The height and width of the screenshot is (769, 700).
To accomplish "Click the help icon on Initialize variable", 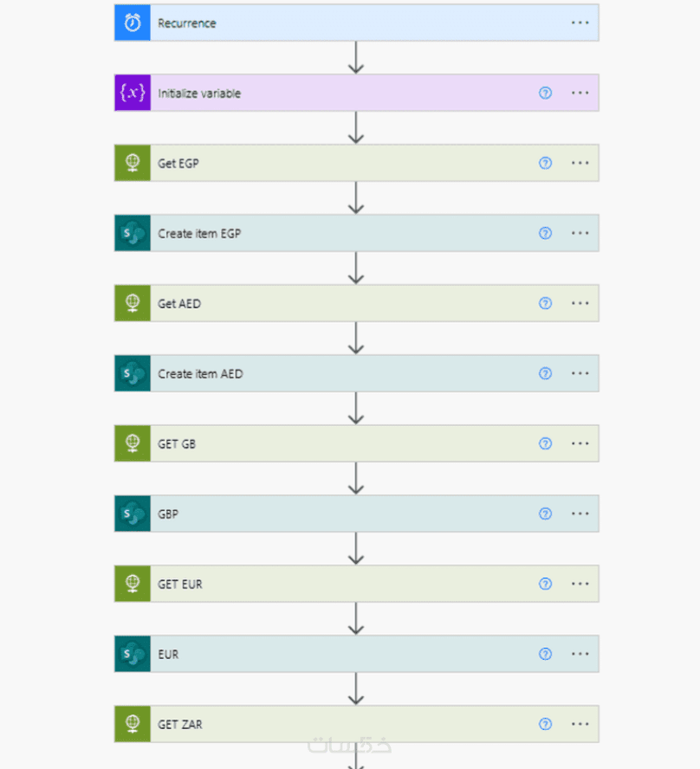I will click(x=545, y=93).
